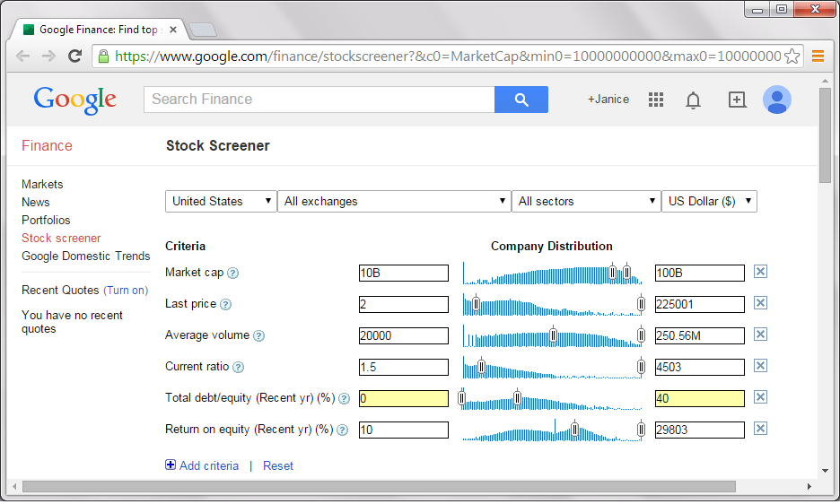
Task: Remove the Total debt/equity criterion
Action: point(760,397)
